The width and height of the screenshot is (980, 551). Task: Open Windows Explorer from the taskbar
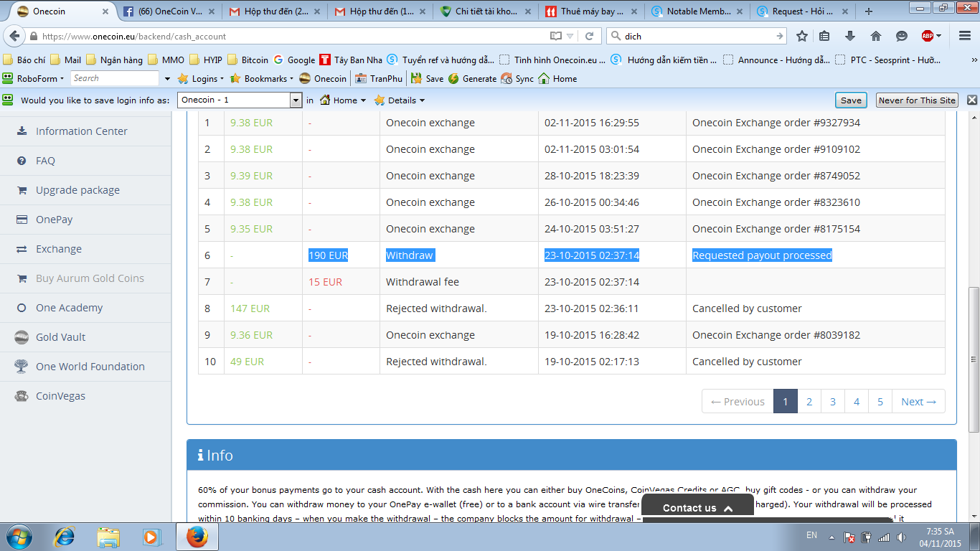coord(108,536)
